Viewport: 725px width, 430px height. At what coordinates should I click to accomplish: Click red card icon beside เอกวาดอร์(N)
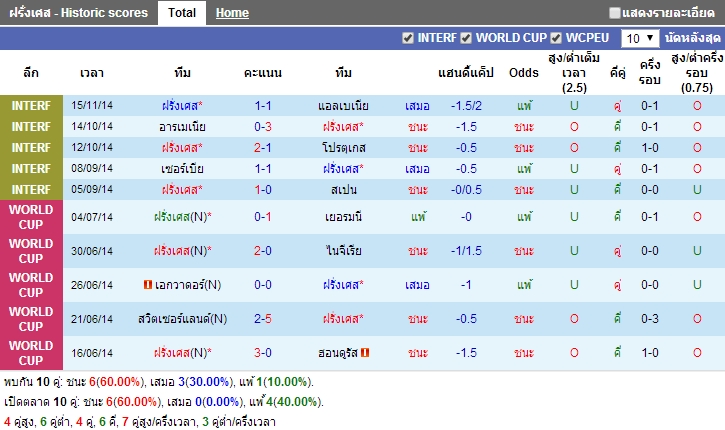point(148,285)
